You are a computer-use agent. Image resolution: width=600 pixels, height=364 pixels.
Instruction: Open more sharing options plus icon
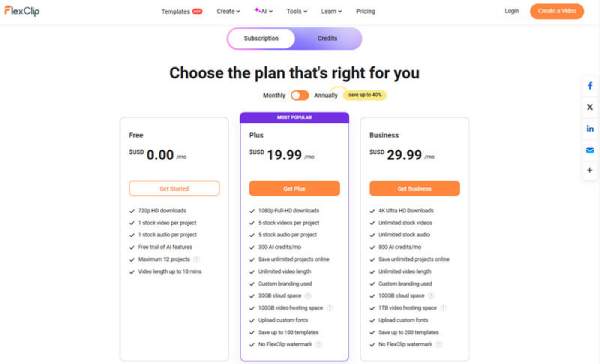point(590,170)
